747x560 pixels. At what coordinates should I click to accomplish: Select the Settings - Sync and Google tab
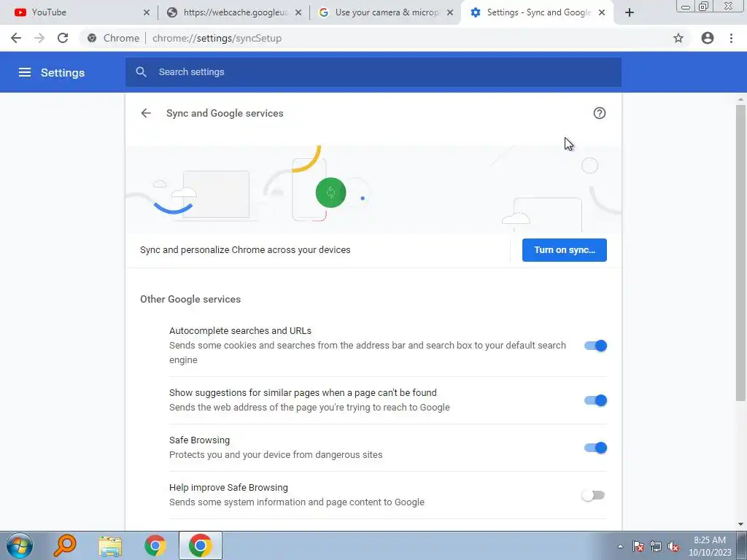[538, 13]
